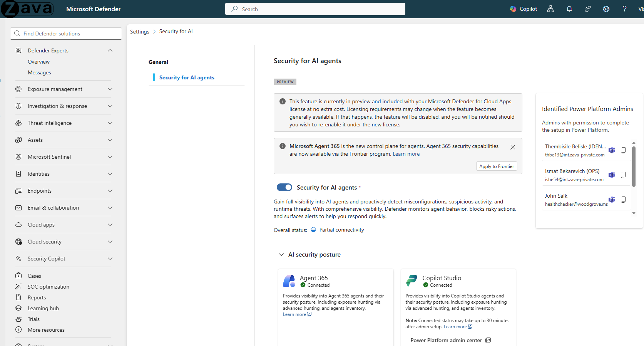Click the Threat intelligence icon

(18, 123)
